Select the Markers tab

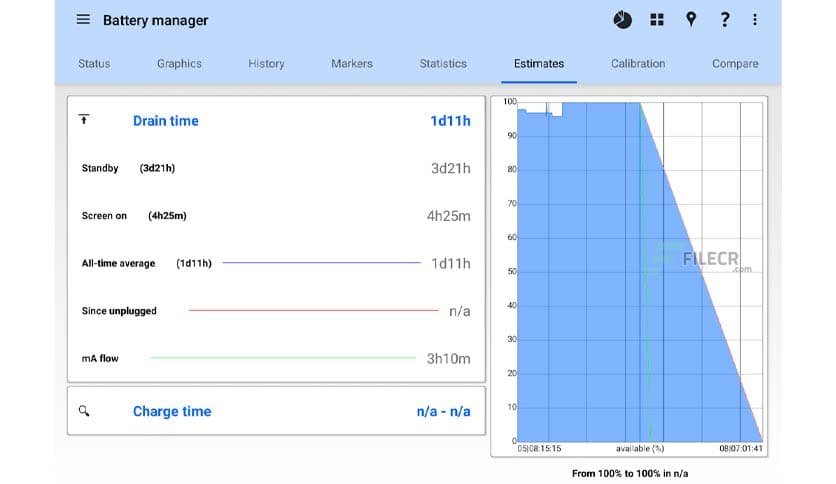(x=351, y=63)
